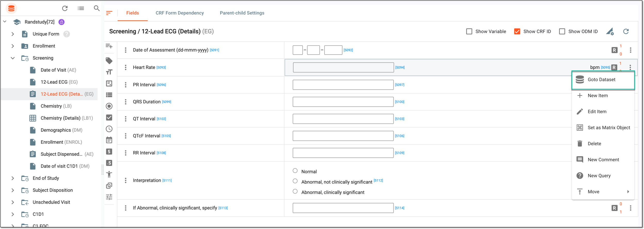
Task: Open Chemistry (Details) (LB1) form
Action: click(67, 118)
